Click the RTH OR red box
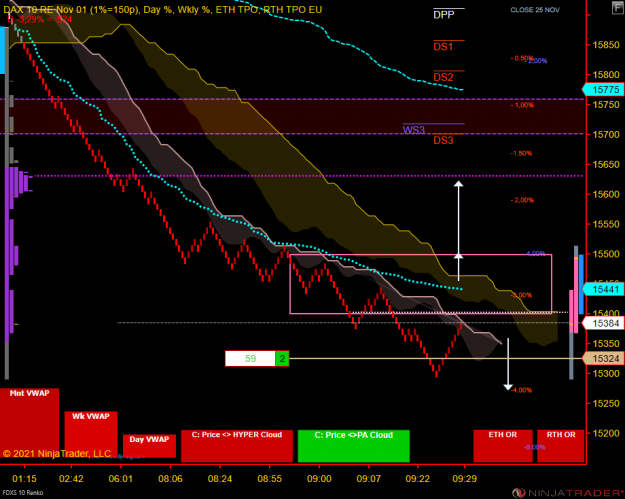This screenshot has height=499, width=625. click(x=561, y=446)
